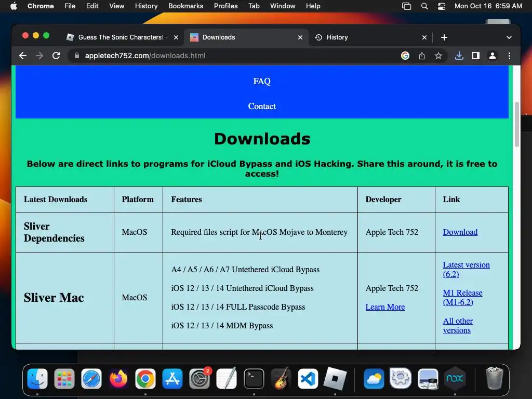Close the History tab
The height and width of the screenshot is (399, 532).
(x=424, y=37)
